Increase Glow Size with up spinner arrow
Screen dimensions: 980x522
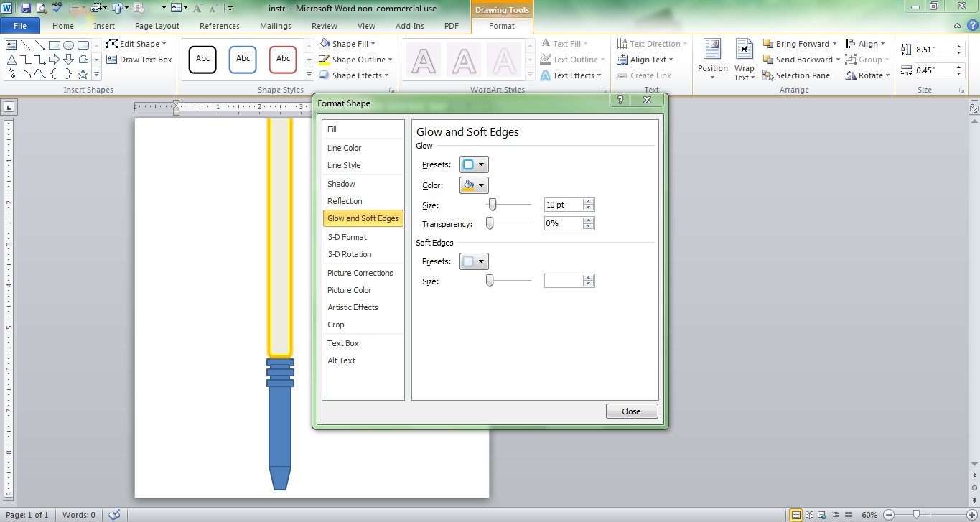[589, 202]
